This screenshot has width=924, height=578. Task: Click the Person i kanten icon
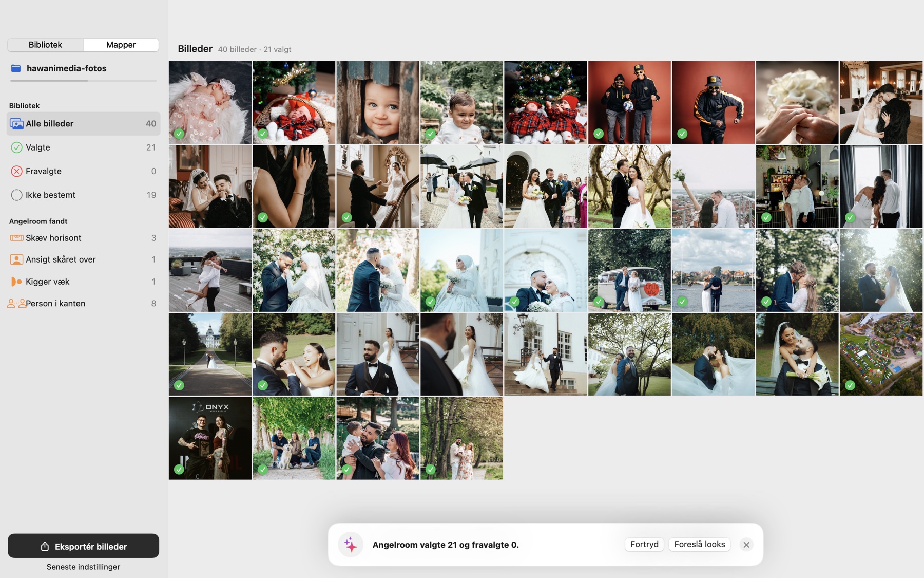[16, 304]
